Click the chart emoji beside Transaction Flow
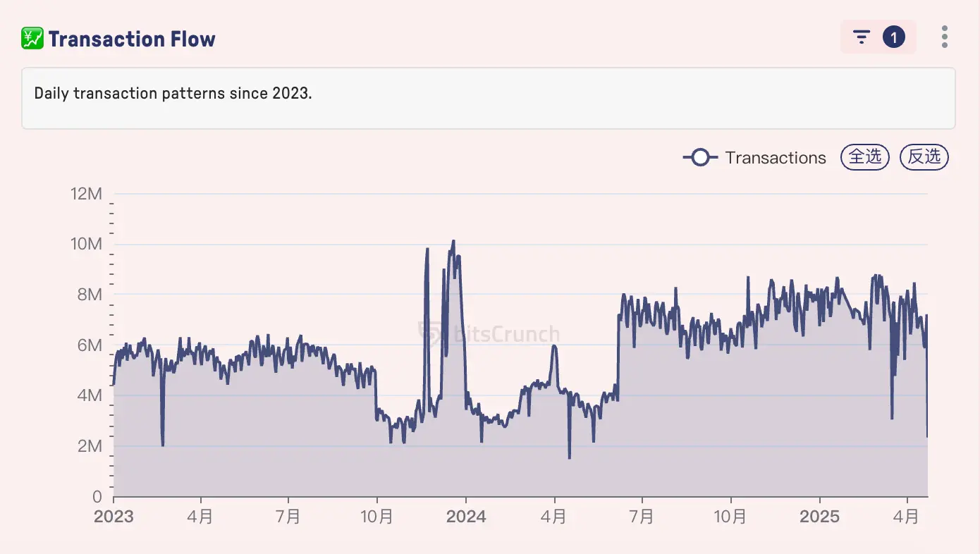 (x=32, y=39)
